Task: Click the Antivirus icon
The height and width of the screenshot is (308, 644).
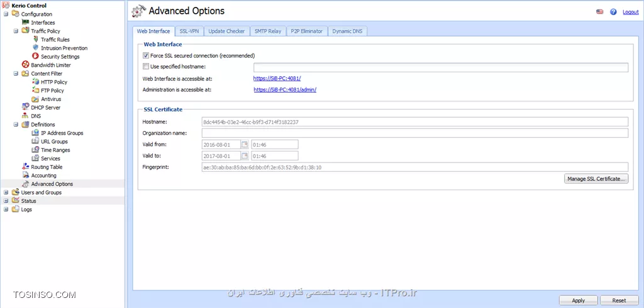Action: pyautogui.click(x=35, y=99)
